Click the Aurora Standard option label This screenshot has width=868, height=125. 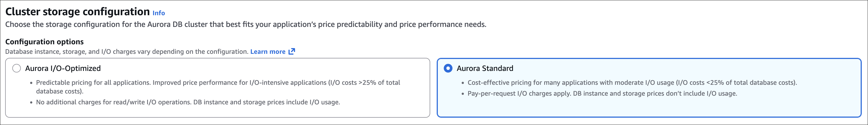coord(485,68)
